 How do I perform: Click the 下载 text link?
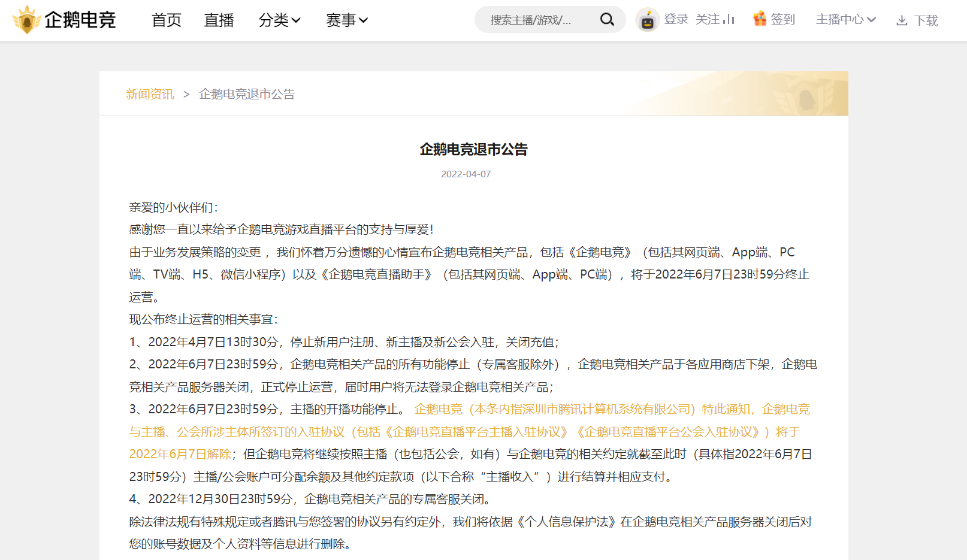point(926,21)
